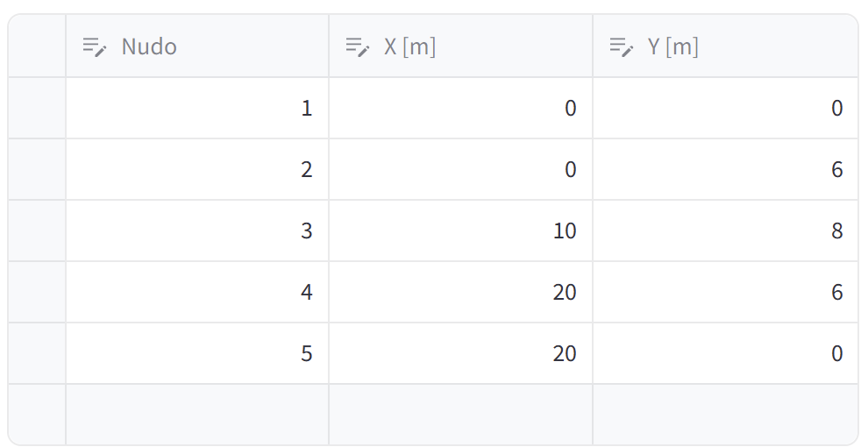Viewport: 868px width, 447px height.
Task: Click the empty Nudo cell in the new row
Action: click(x=197, y=415)
